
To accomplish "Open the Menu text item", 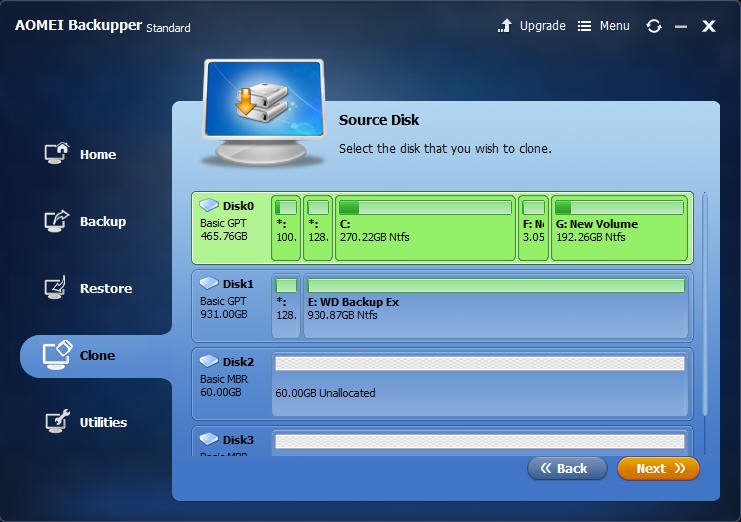I will pos(614,26).
